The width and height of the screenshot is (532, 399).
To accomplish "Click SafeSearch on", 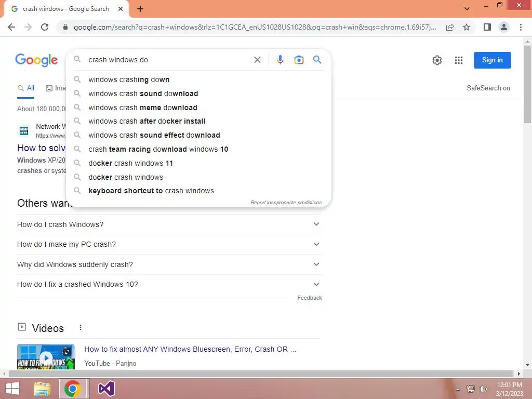I will tap(488, 88).
